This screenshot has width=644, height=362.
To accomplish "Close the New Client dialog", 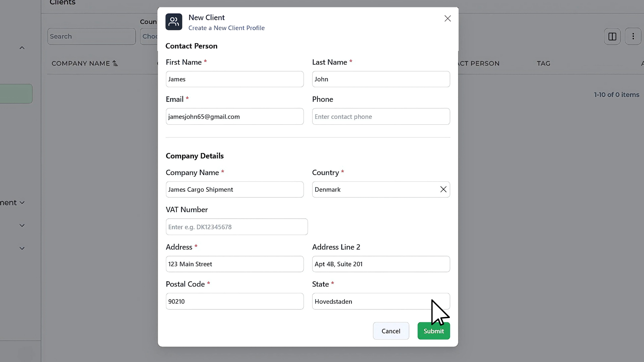I will (x=447, y=18).
